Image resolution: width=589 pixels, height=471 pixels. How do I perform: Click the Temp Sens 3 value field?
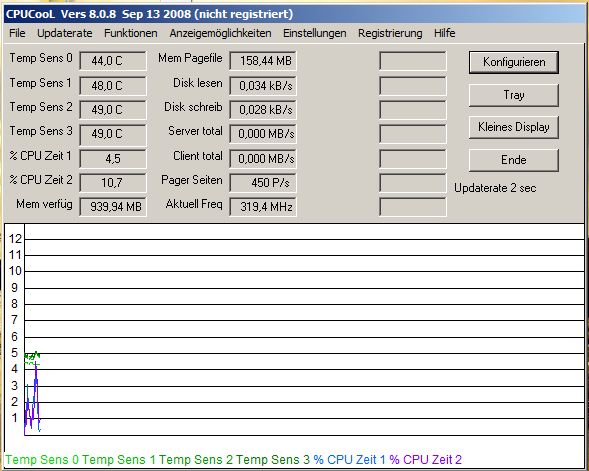pos(113,134)
